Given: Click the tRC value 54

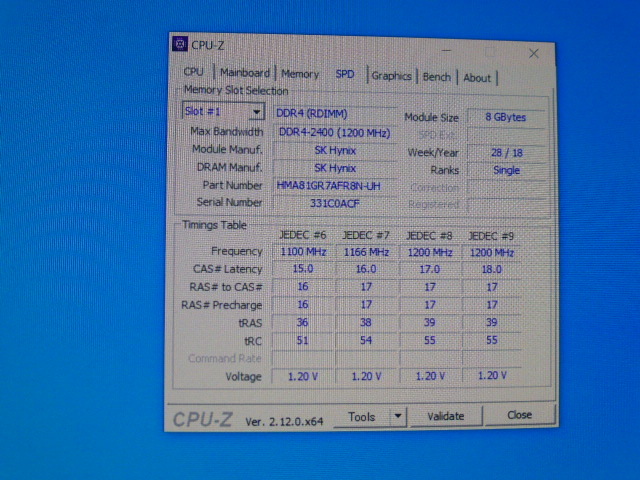Looking at the screenshot, I should point(366,340).
